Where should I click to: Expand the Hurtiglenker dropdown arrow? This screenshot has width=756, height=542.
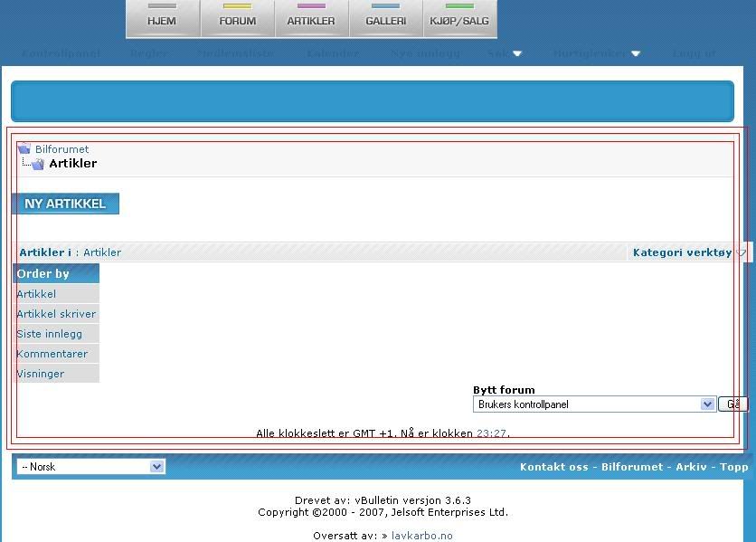tap(636, 53)
